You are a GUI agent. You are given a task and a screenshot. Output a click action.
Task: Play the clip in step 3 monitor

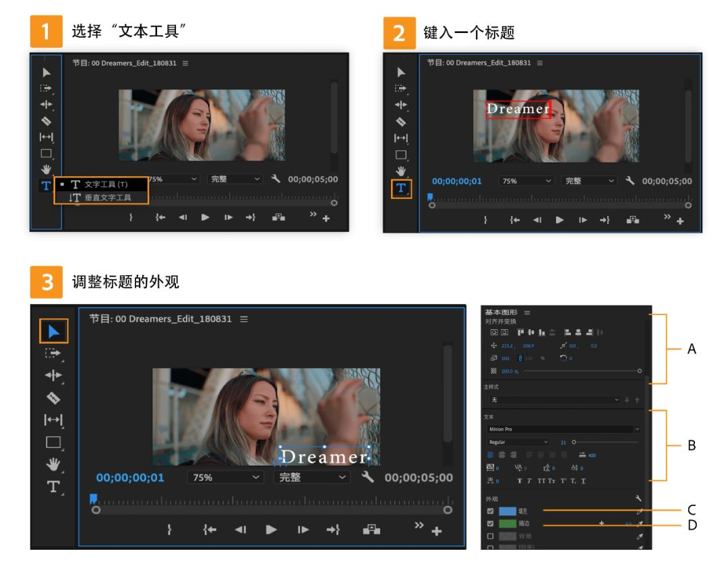click(272, 530)
